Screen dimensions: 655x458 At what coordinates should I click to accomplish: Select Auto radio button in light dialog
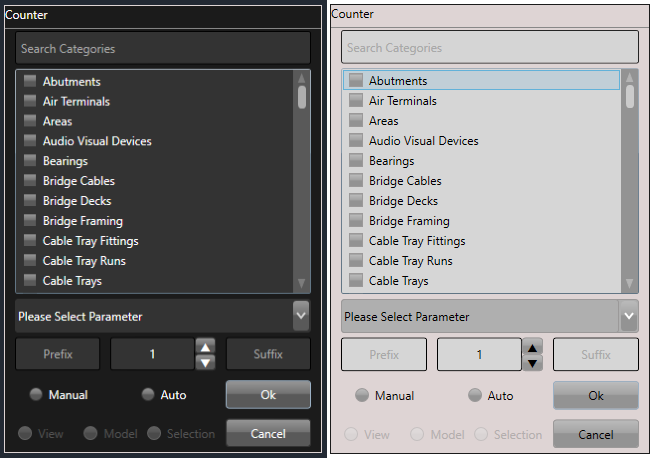(x=475, y=396)
